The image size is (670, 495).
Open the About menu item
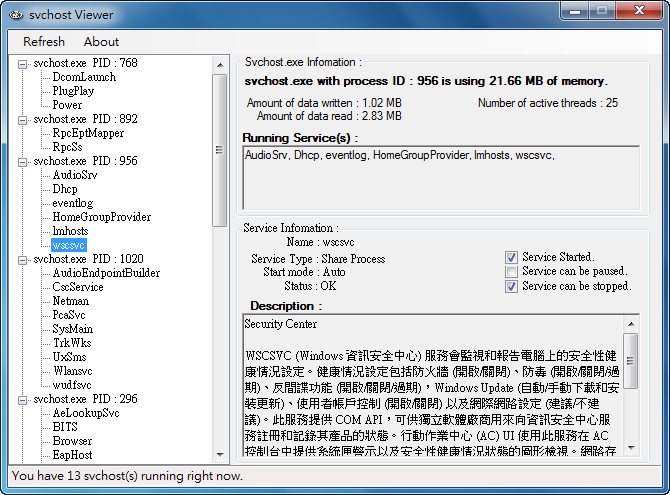tap(101, 42)
